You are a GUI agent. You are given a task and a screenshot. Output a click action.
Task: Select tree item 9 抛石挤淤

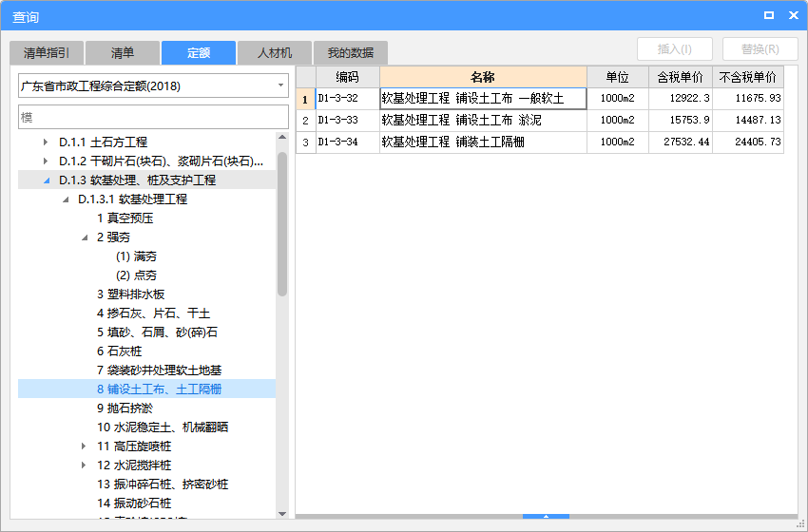tap(125, 408)
